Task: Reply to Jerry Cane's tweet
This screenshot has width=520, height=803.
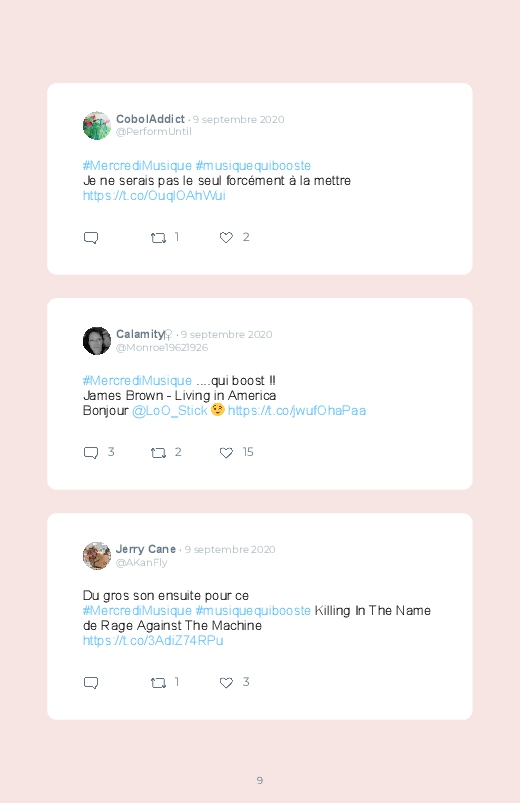Action: [91, 683]
